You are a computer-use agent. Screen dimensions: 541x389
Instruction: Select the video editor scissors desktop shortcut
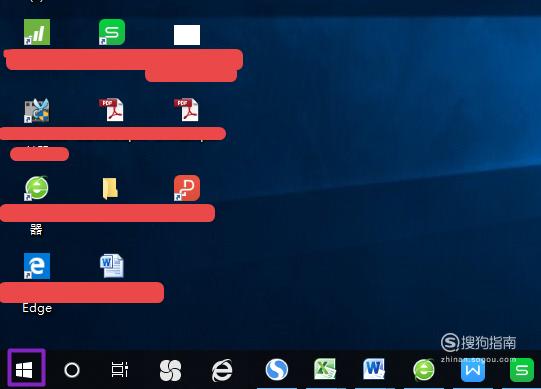point(37,110)
